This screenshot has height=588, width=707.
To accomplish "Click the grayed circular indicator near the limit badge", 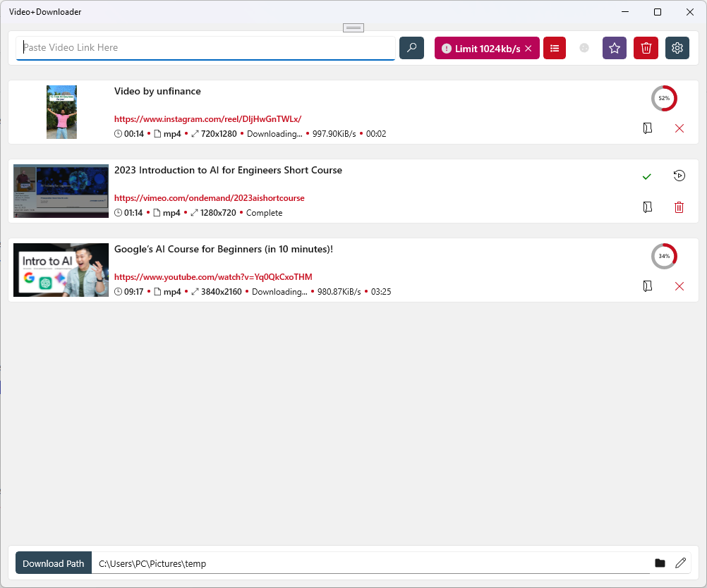I will pyautogui.click(x=584, y=48).
